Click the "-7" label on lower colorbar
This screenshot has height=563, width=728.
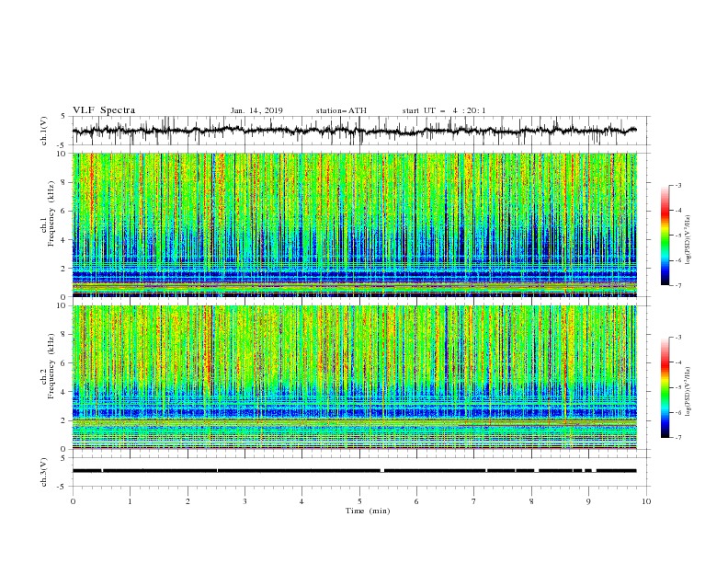tap(678, 438)
